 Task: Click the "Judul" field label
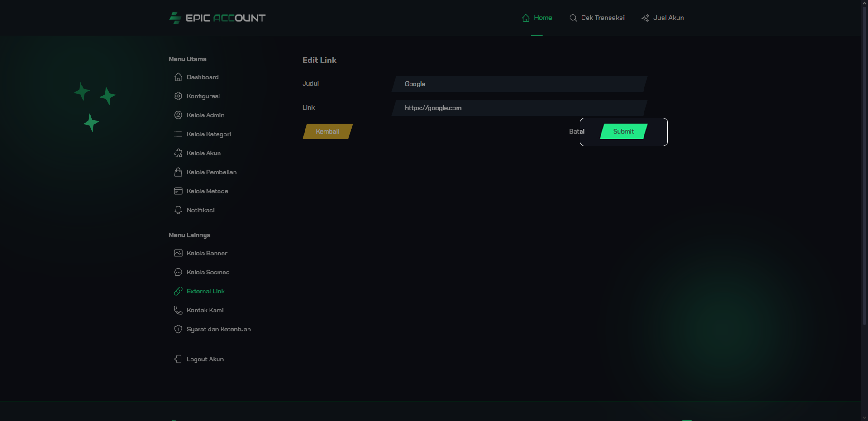310,83
